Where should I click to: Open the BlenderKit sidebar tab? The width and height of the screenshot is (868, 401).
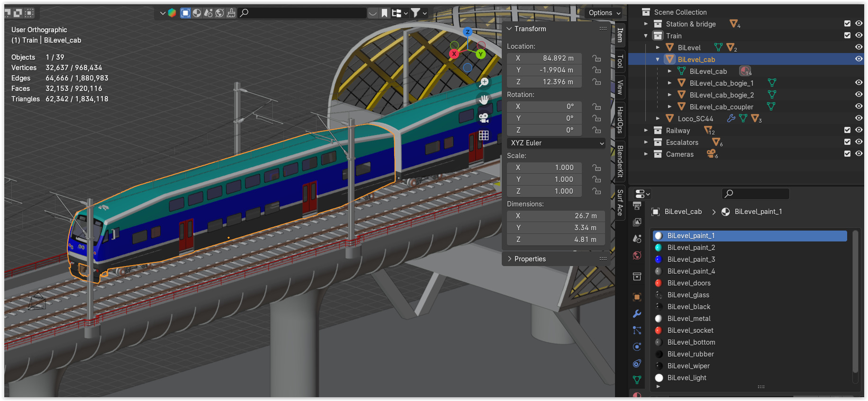pyautogui.click(x=620, y=161)
